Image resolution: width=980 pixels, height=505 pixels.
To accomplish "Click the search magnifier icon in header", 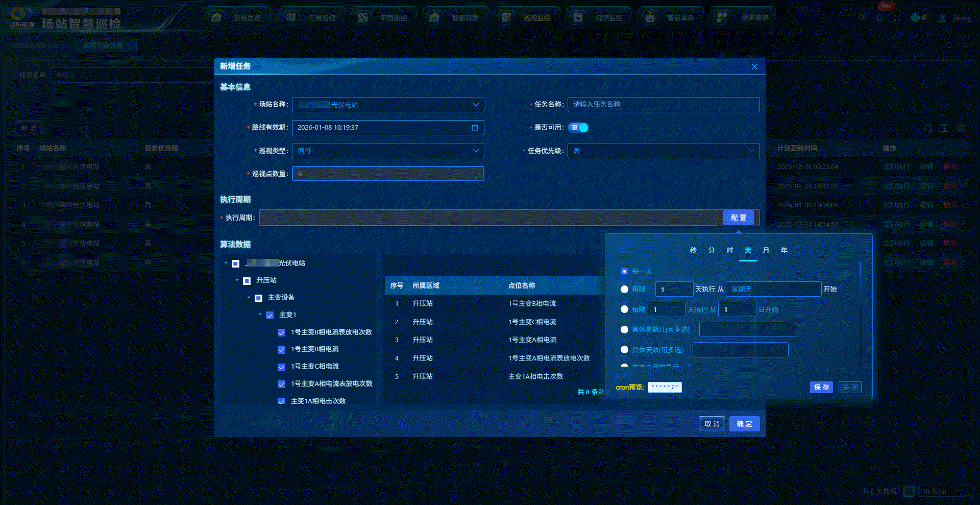I will click(862, 18).
